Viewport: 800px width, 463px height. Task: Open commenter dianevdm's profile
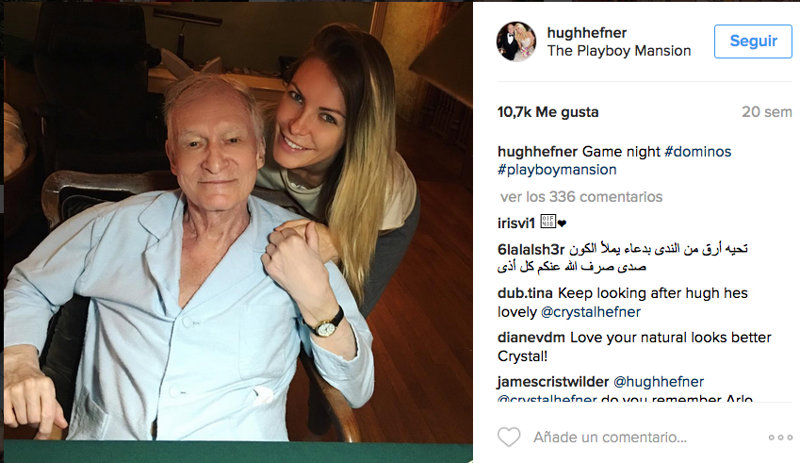[x=531, y=337]
